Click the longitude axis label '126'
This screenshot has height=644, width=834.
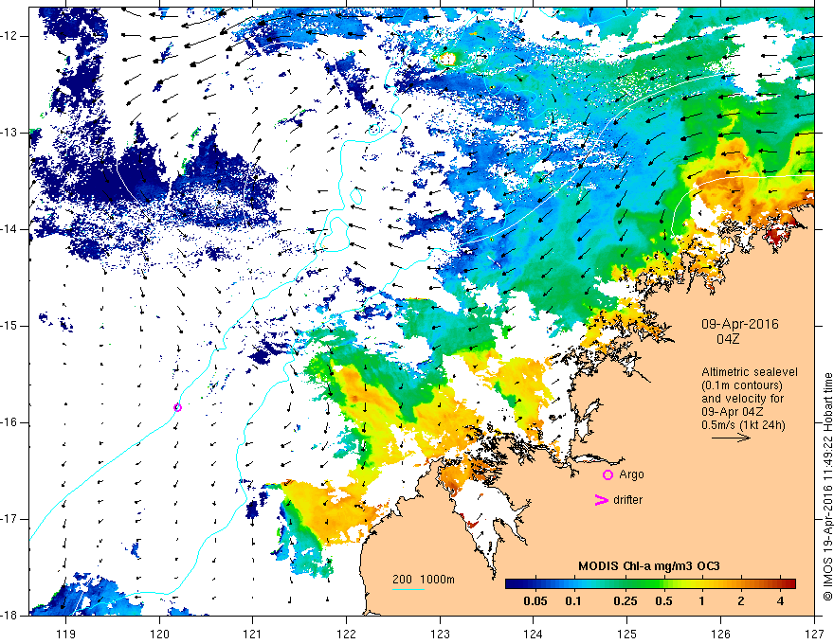[720, 634]
